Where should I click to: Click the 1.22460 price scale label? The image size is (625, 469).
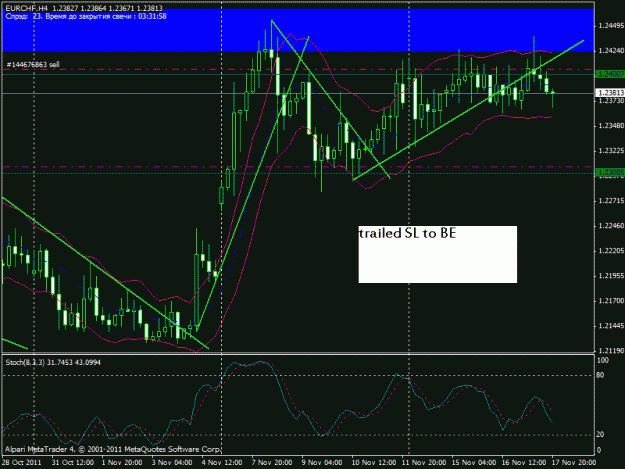[611, 226]
